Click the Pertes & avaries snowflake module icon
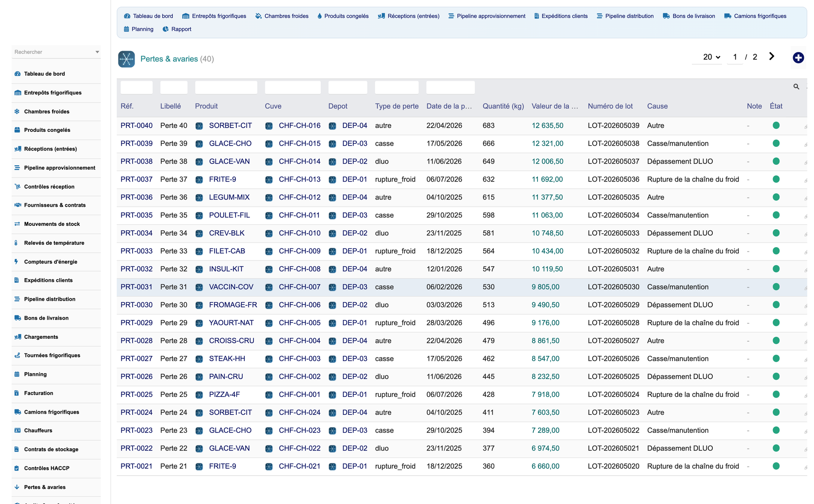The width and height of the screenshot is (814, 504). click(126, 59)
